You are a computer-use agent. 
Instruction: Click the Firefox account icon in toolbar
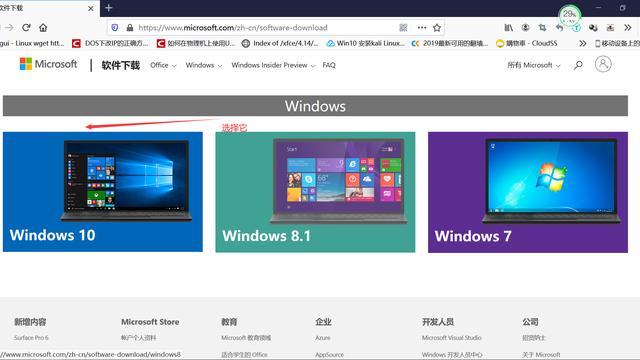pos(525,28)
